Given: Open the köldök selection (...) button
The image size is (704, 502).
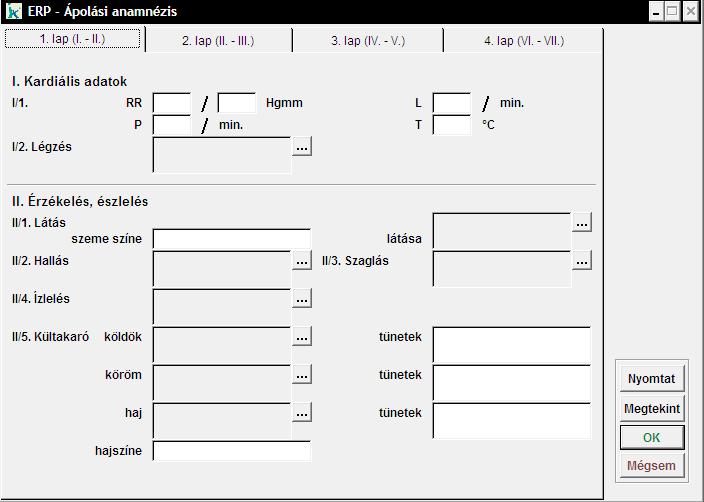Looking at the screenshot, I should pyautogui.click(x=302, y=337).
